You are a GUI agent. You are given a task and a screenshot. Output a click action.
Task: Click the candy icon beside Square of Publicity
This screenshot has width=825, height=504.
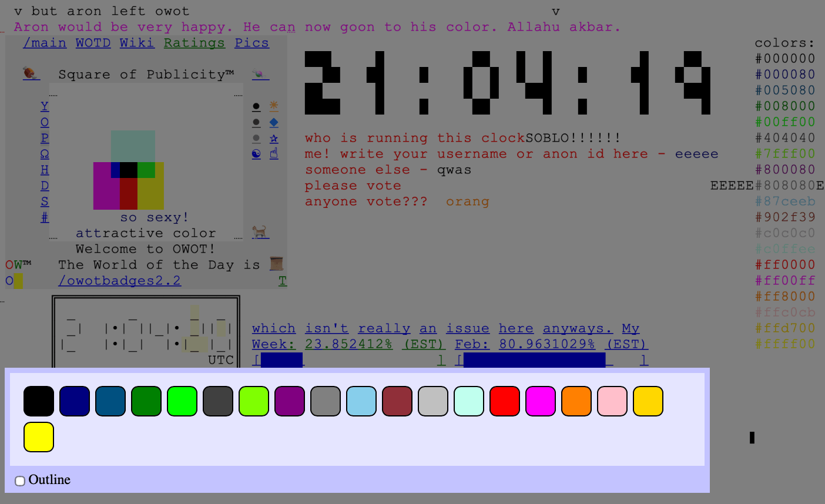260,74
